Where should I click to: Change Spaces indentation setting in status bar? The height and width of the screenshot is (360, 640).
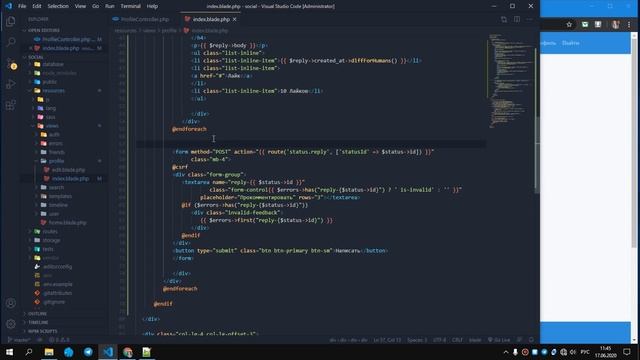(x=417, y=340)
